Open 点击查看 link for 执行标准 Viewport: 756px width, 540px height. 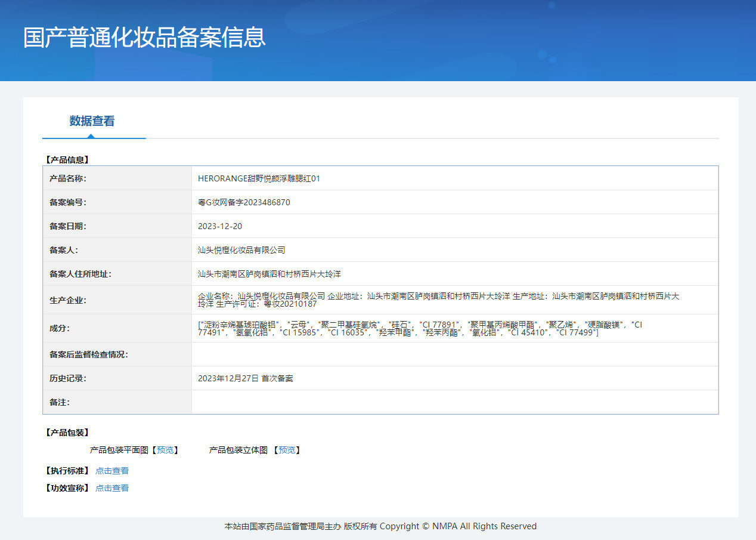(112, 471)
